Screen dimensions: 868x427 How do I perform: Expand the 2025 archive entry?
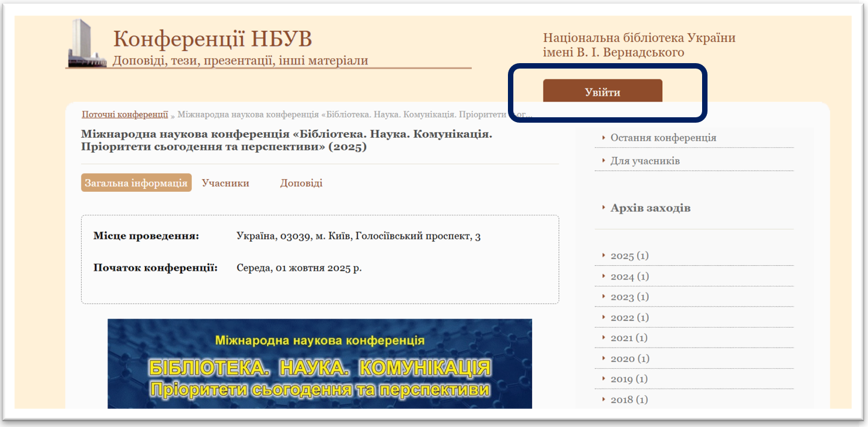(629, 256)
